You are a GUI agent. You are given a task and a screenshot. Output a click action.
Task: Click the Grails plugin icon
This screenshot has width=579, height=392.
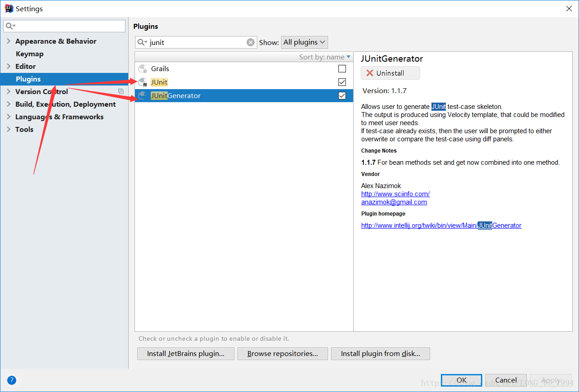click(143, 69)
